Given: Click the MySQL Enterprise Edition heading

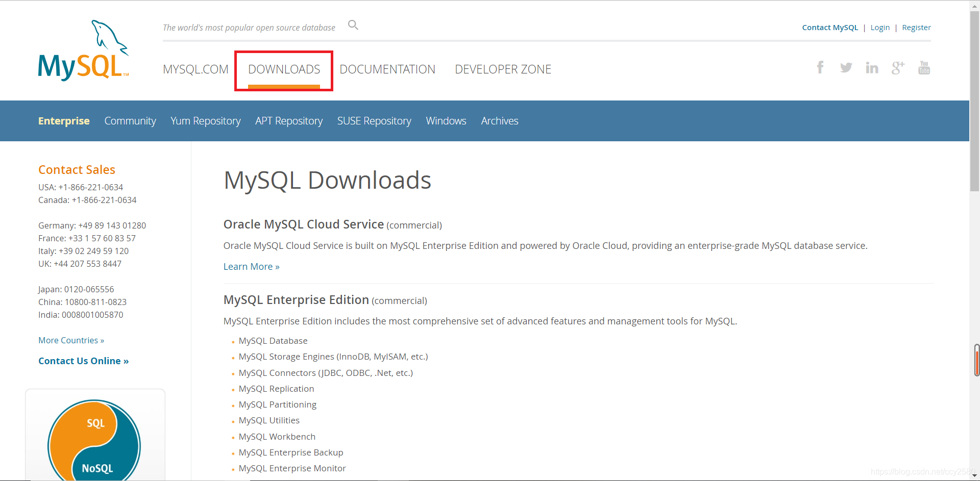Looking at the screenshot, I should [x=296, y=300].
